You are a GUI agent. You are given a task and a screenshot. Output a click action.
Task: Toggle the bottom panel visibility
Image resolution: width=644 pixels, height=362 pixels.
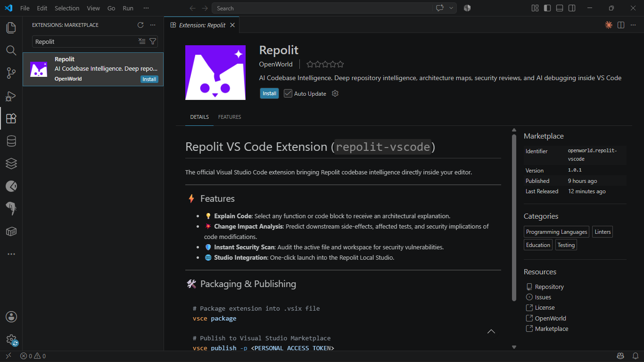560,8
